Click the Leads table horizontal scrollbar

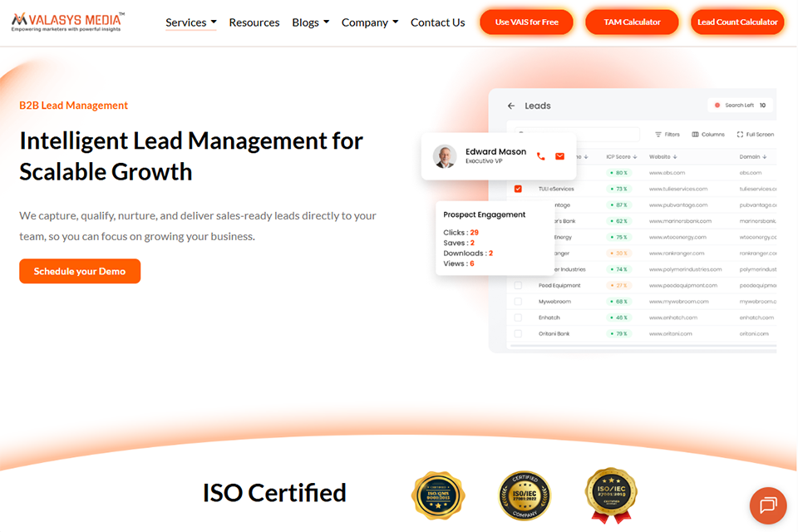click(x=643, y=346)
